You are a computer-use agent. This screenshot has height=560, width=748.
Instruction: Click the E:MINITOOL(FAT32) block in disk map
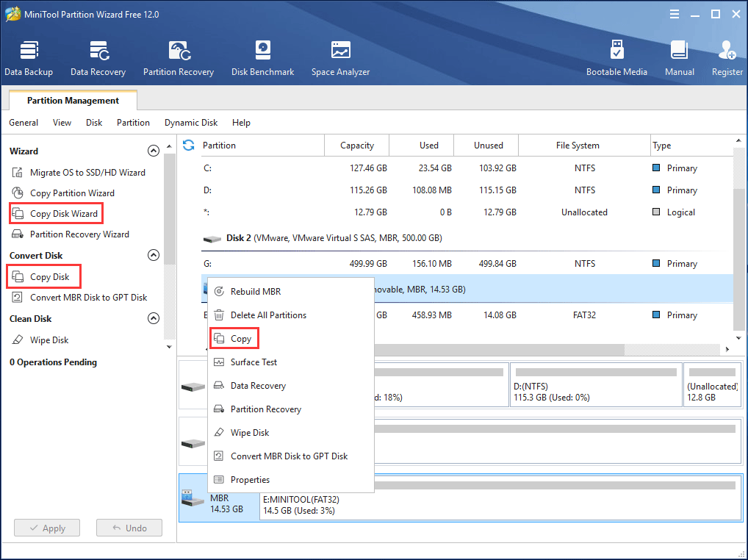click(500, 497)
